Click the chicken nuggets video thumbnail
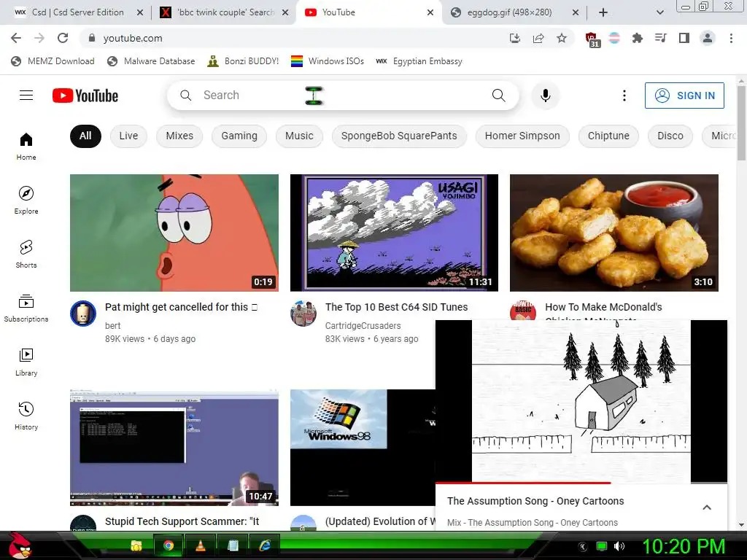The image size is (747, 560). [614, 233]
